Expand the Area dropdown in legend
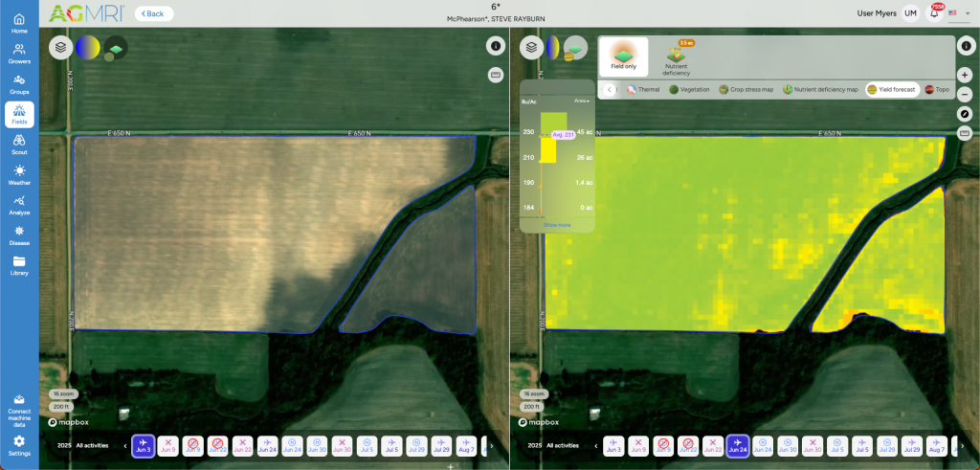Viewport: 980px width, 470px height. [x=581, y=101]
